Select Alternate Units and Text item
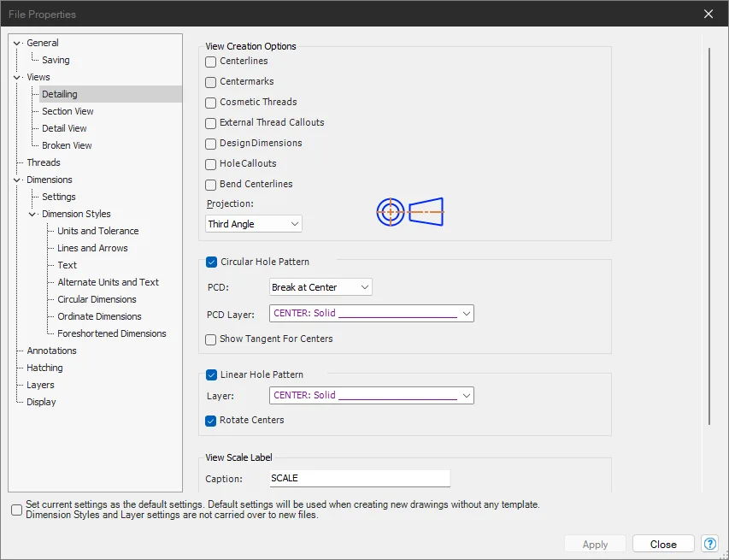The image size is (729, 560). pyautogui.click(x=108, y=282)
